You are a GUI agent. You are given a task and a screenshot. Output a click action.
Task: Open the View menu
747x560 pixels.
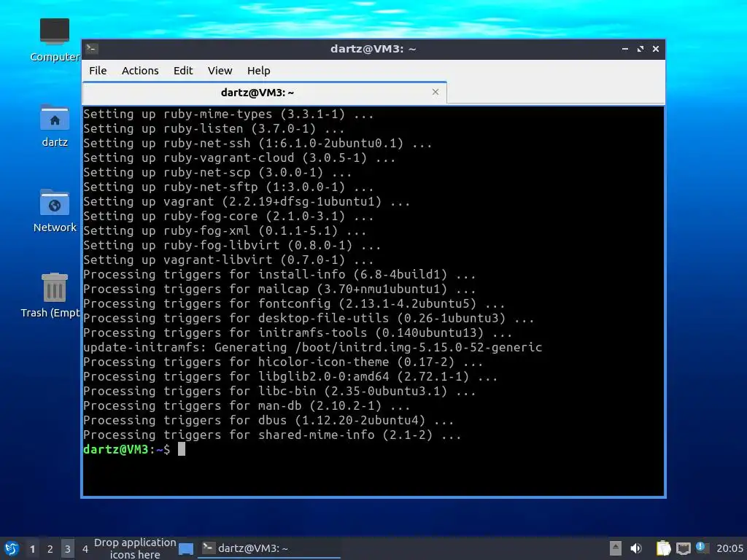(x=220, y=71)
